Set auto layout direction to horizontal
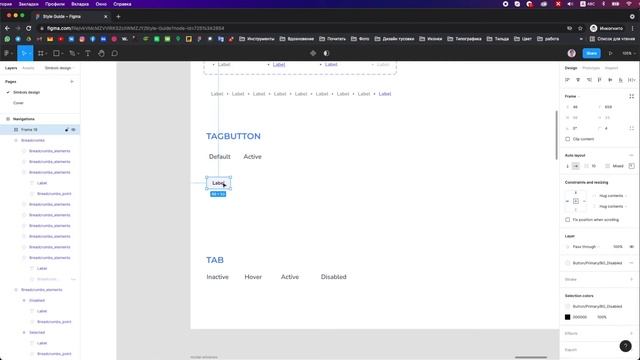 [x=576, y=166]
